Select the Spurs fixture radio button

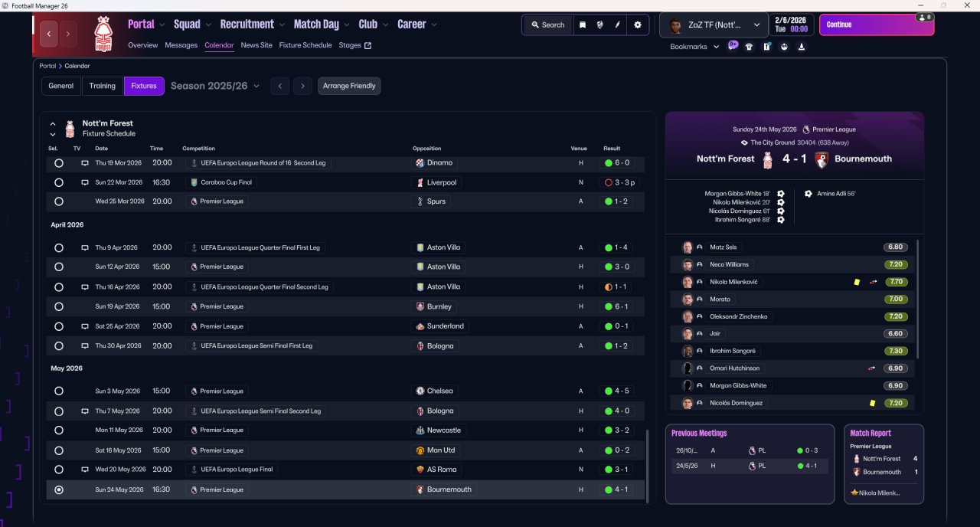[x=59, y=201]
